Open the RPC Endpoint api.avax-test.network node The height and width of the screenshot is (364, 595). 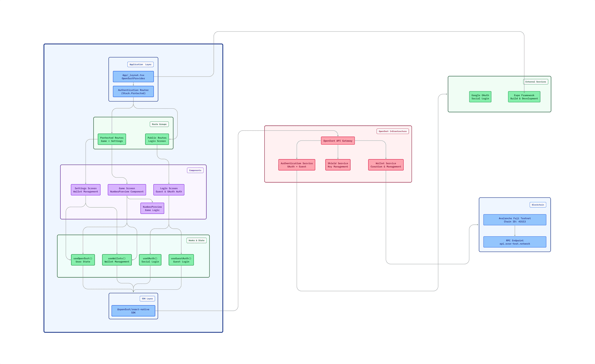pos(514,242)
